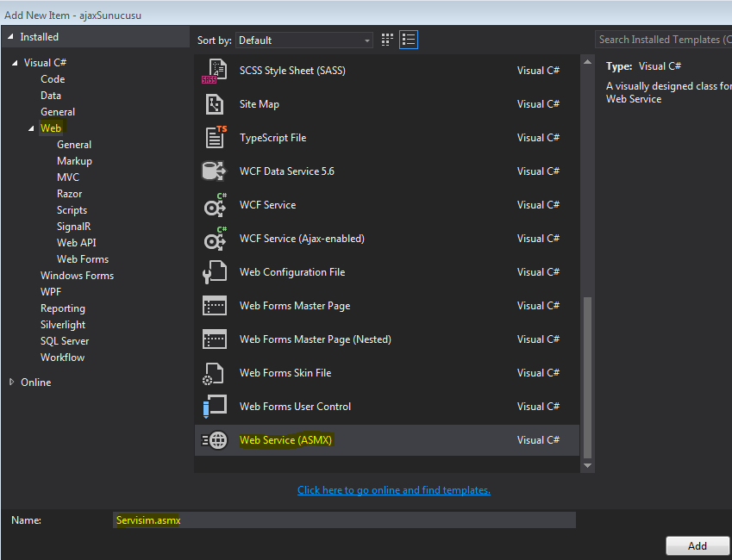Select the "Web Forms Skin File" template name
Screen dimensions: 732x560
(x=285, y=373)
